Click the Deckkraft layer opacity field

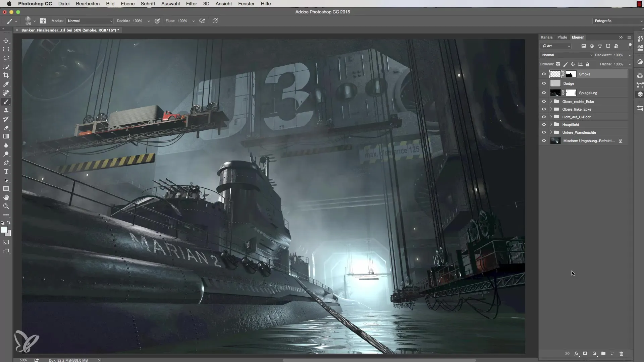[619, 55]
